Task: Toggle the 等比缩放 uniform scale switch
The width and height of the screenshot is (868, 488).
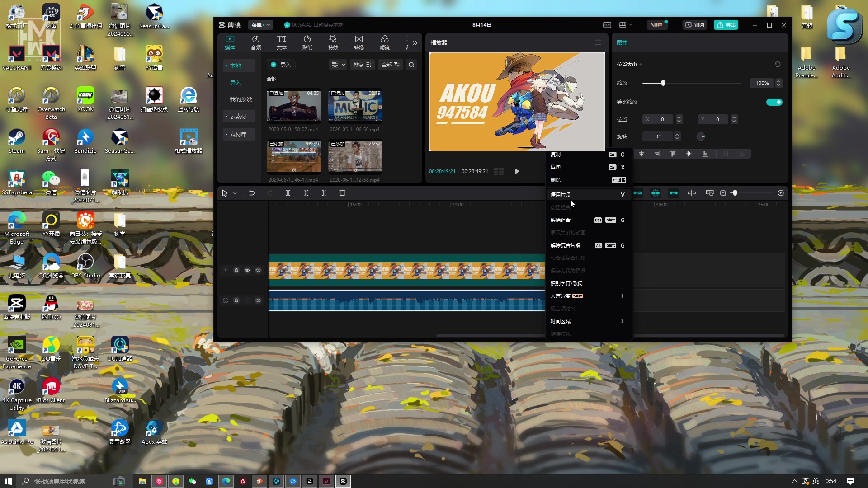Action: 774,102
